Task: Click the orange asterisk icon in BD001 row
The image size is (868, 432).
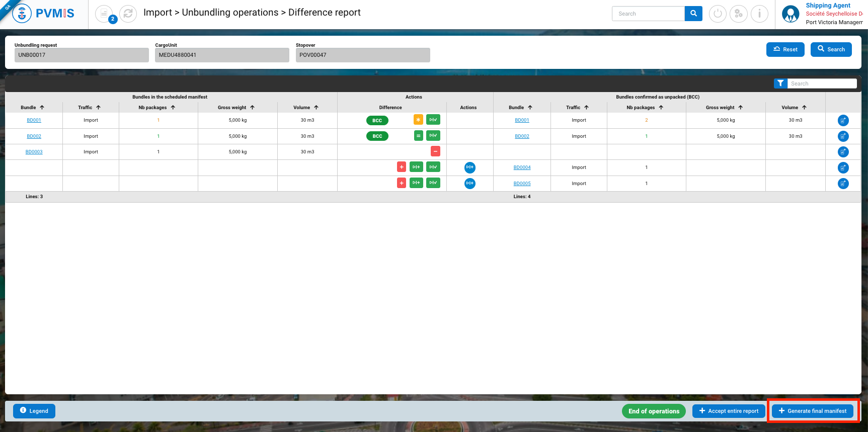Action: coord(418,120)
